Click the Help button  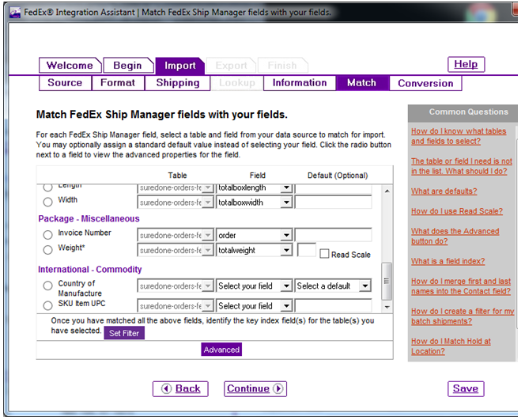tap(466, 64)
